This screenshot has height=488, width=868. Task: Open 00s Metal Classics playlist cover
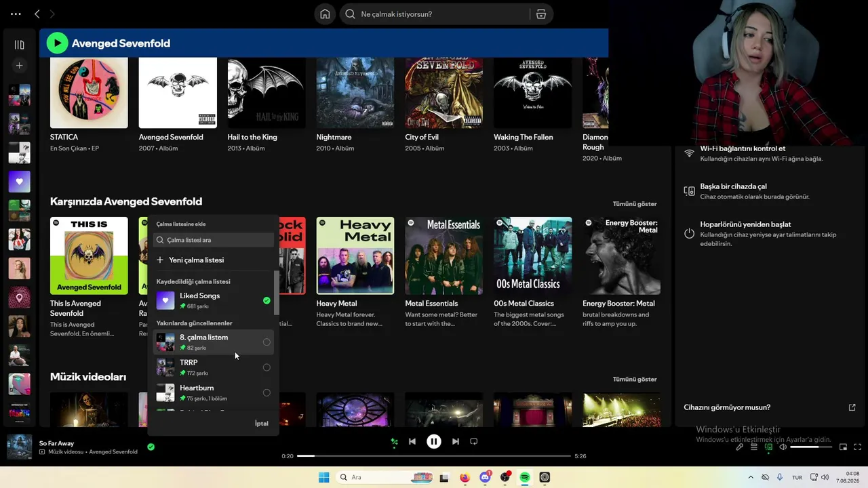[533, 256]
